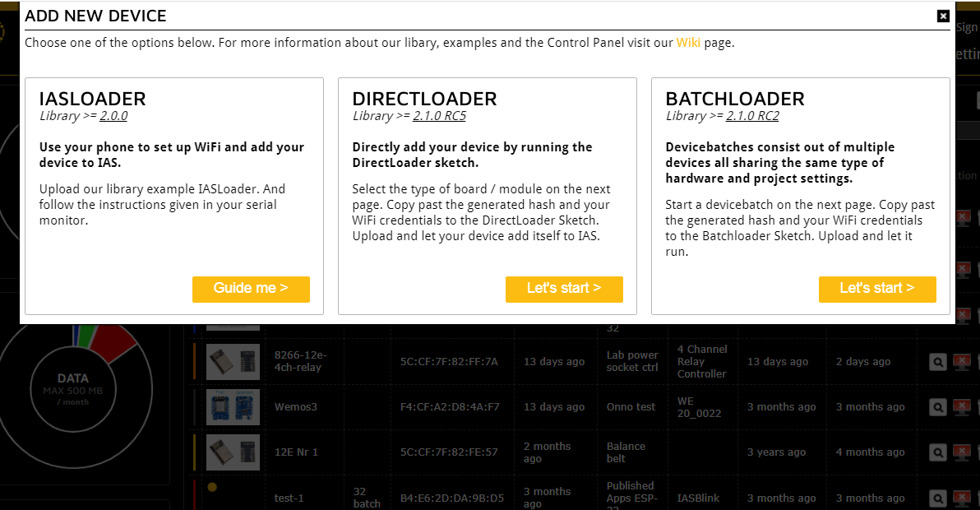Select the device name "Wemos3"
This screenshot has height=510, width=980.
coord(296,407)
